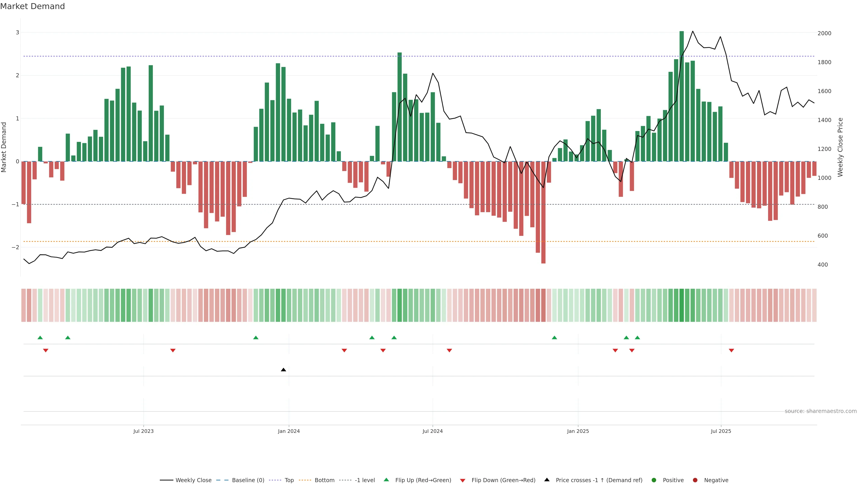Image resolution: width=868 pixels, height=488 pixels.
Task: Click the black triangle price-cross marker near Jan 2024
Action: (283, 370)
